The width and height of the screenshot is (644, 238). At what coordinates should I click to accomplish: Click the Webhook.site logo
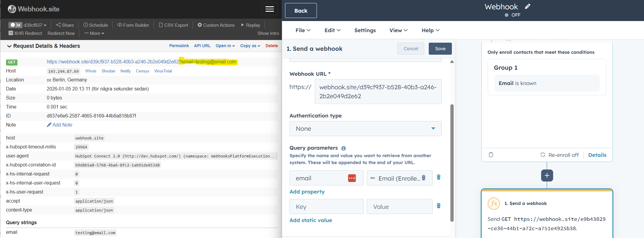point(34,9)
